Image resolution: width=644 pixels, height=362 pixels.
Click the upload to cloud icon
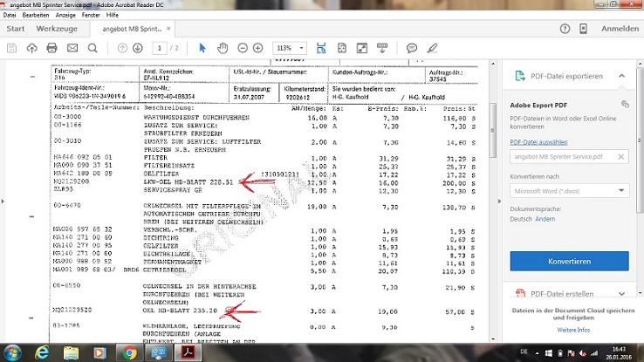pos(32,47)
